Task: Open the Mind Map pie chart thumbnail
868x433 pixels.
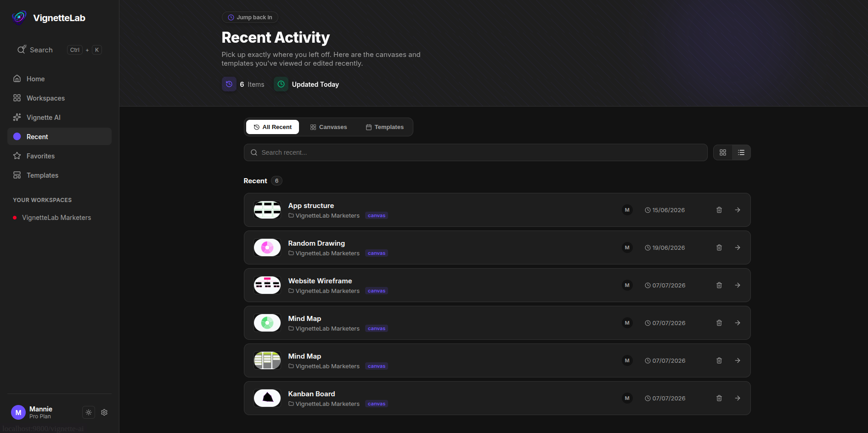Action: coord(267,323)
